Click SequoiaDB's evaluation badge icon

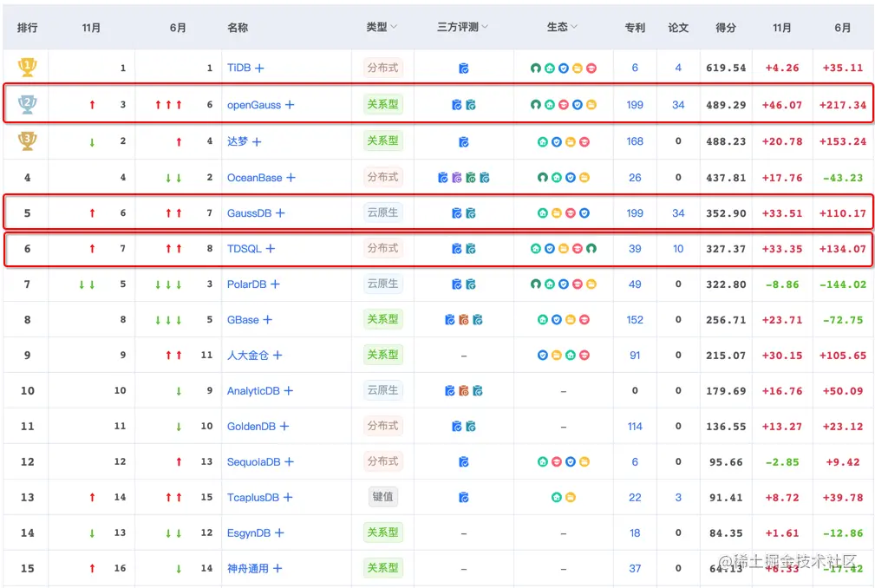(464, 462)
